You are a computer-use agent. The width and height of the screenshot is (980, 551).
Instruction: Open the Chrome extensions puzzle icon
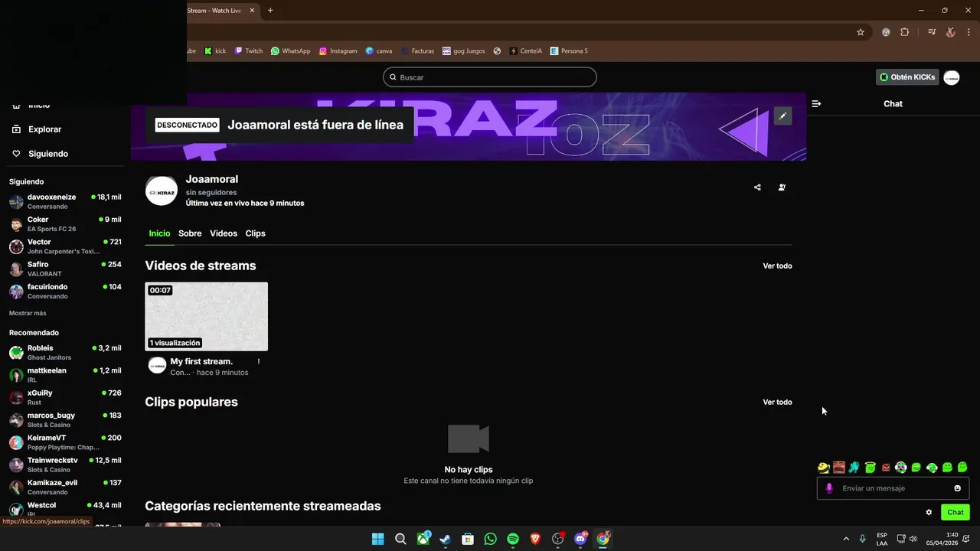905,32
